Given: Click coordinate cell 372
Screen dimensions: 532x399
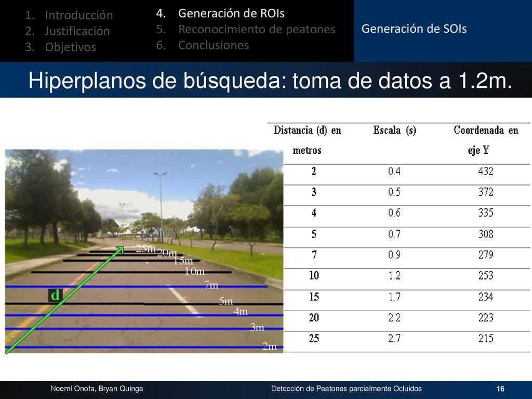Looking at the screenshot, I should pos(486,192).
